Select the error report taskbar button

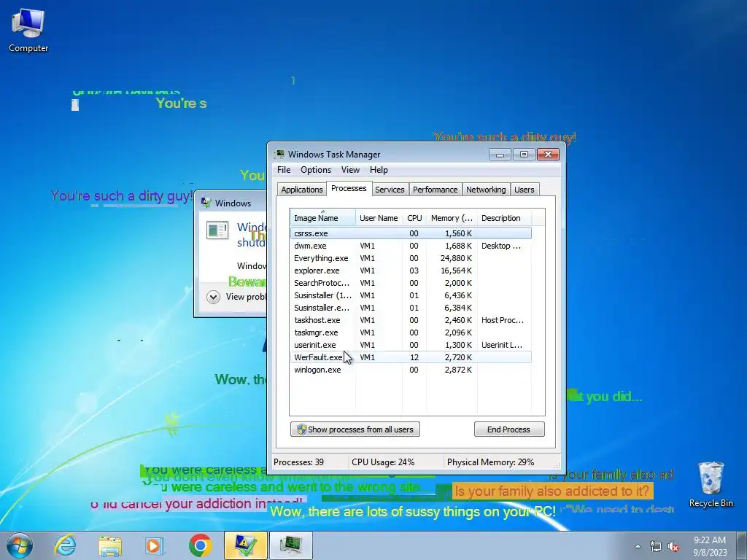coord(245,545)
